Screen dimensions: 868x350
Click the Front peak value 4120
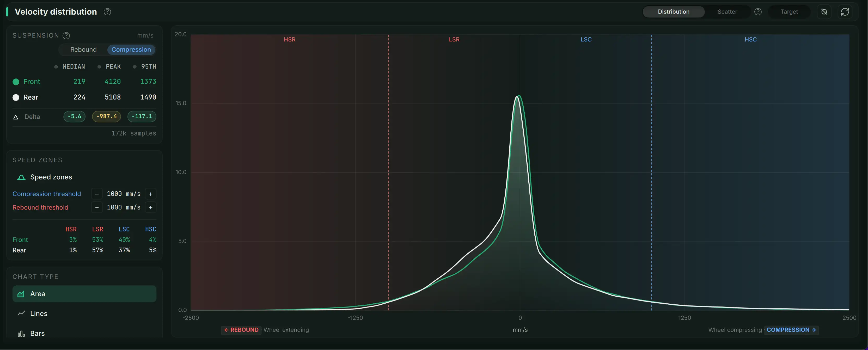pyautogui.click(x=113, y=82)
